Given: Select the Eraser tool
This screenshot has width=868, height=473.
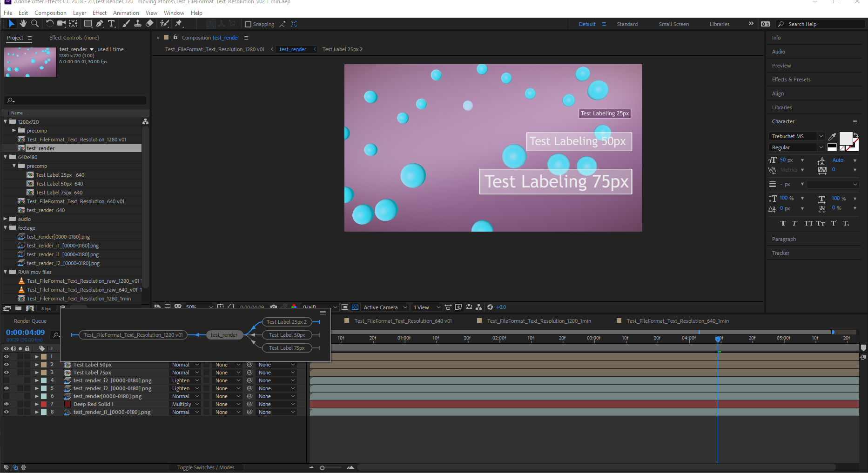Looking at the screenshot, I should (x=149, y=24).
